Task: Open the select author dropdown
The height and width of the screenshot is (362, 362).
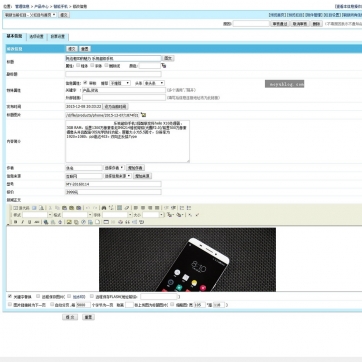Action: [114, 168]
